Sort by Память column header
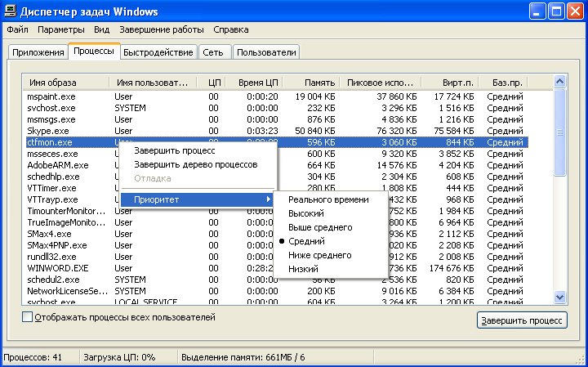 tap(311, 83)
